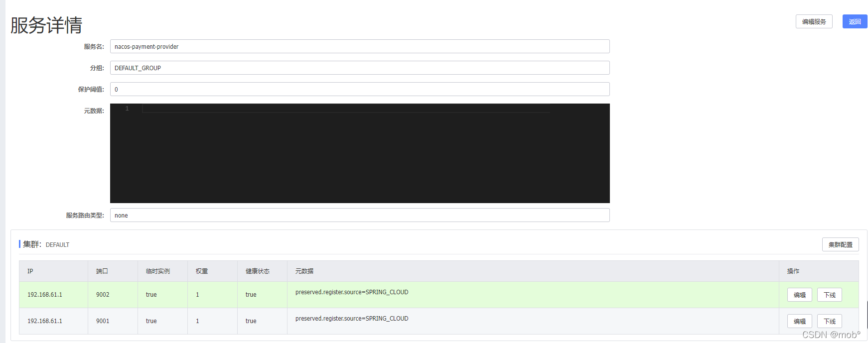868x343 pixels.
Task: Click the 保护阈值 field showing 0
Action: (360, 89)
